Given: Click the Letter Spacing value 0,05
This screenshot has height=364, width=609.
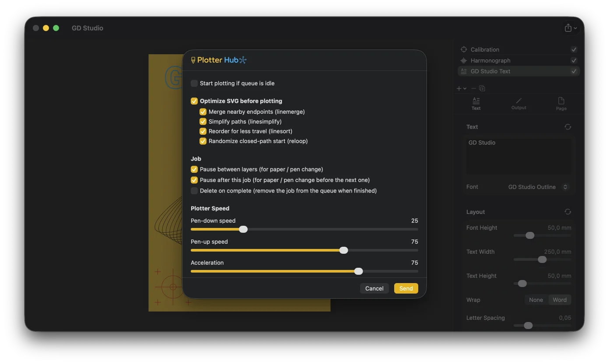Looking at the screenshot, I should click(x=565, y=318).
